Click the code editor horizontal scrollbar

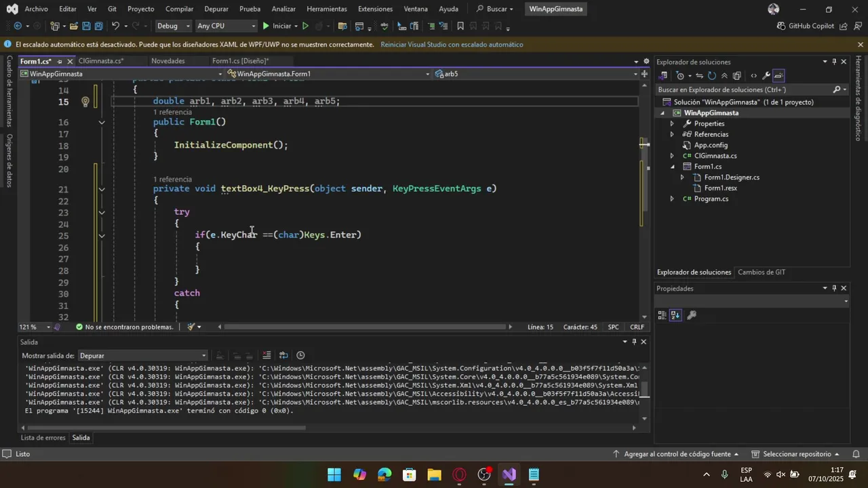coord(366,327)
